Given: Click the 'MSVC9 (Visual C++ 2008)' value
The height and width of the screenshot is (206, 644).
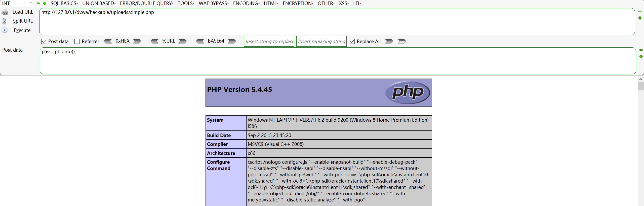Looking at the screenshot, I should [x=276, y=144].
